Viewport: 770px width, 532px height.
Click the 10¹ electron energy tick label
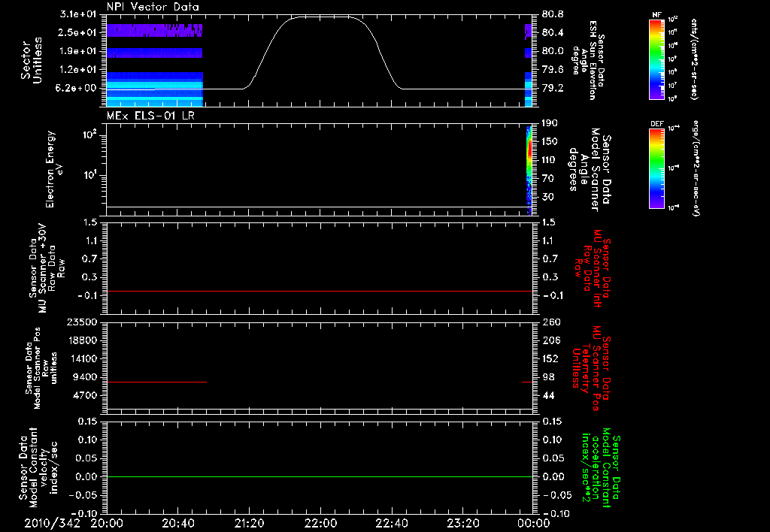click(x=89, y=175)
